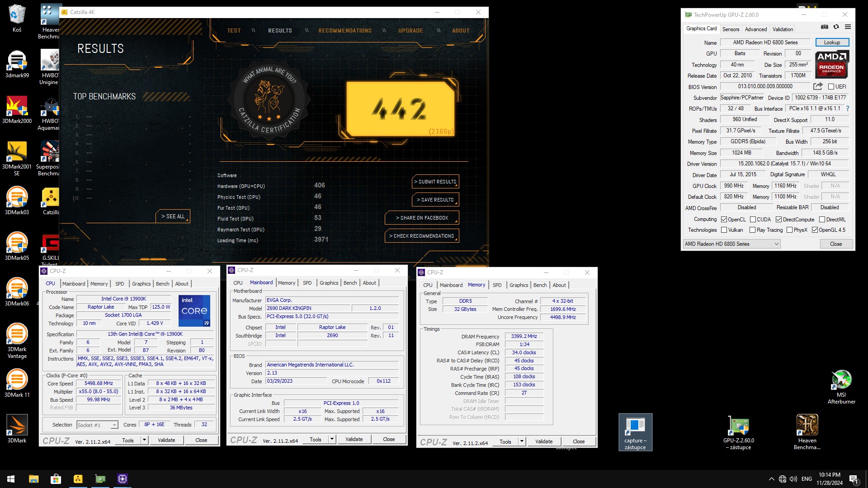Toggle the OpenCL checkbox
This screenshot has width=868, height=488.
point(724,220)
